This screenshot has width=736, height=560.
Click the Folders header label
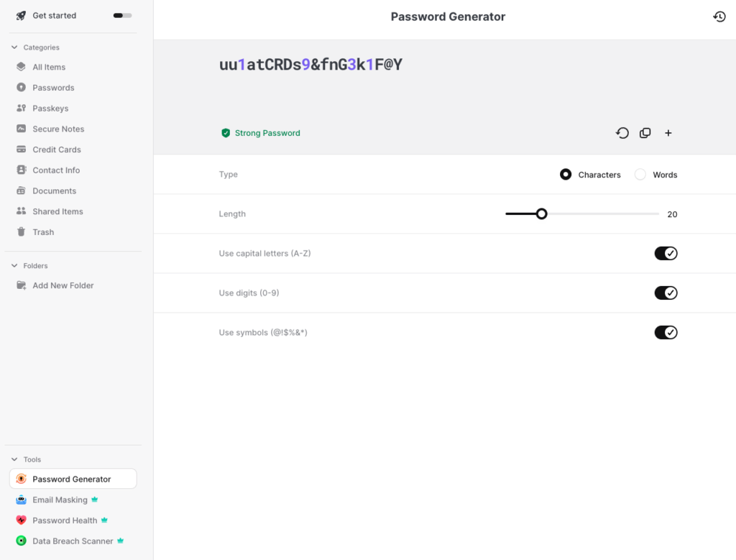36,266
